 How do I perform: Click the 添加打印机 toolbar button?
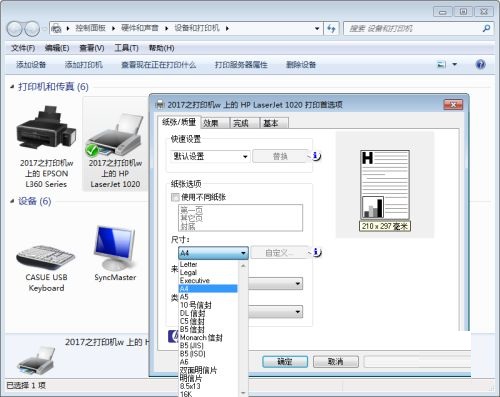pyautogui.click(x=83, y=64)
